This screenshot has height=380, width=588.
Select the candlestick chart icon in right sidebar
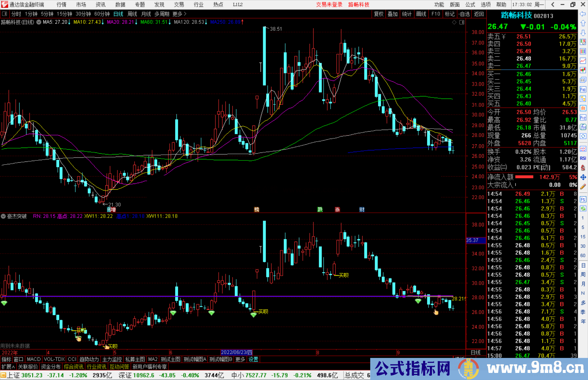click(x=583, y=70)
